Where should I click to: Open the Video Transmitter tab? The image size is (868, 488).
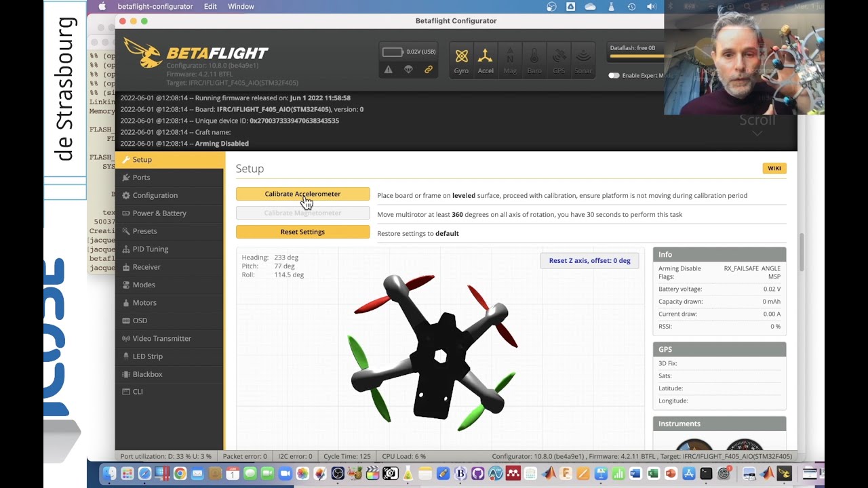(x=170, y=338)
